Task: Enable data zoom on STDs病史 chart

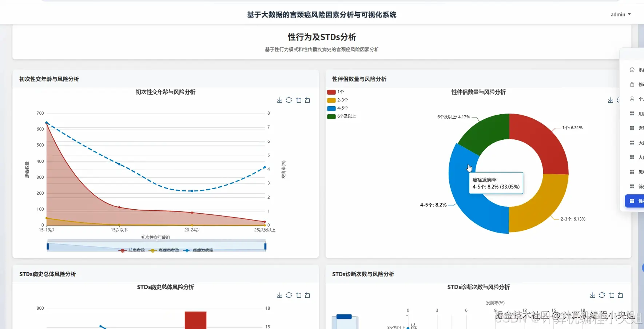Action: [x=299, y=295]
